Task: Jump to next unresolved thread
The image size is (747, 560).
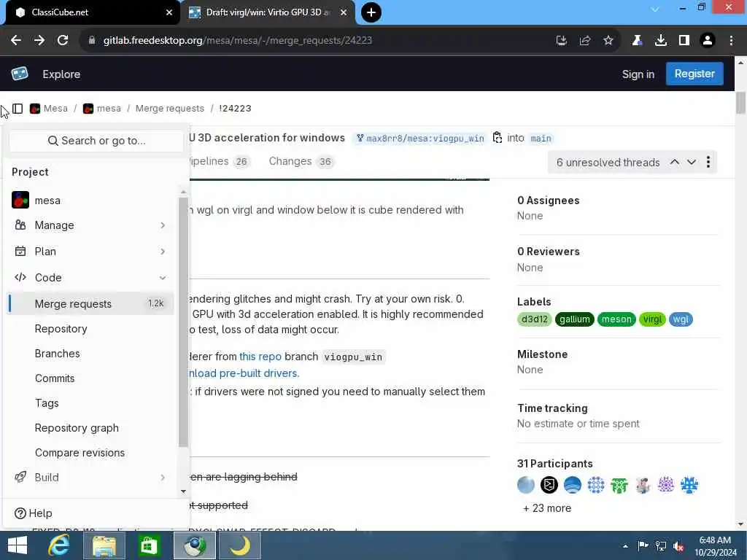Action: point(692,162)
